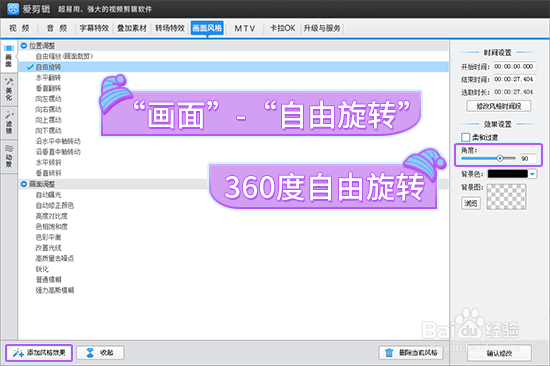Click the 删除当前风格 button
The height and width of the screenshot is (366, 550).
(x=411, y=352)
